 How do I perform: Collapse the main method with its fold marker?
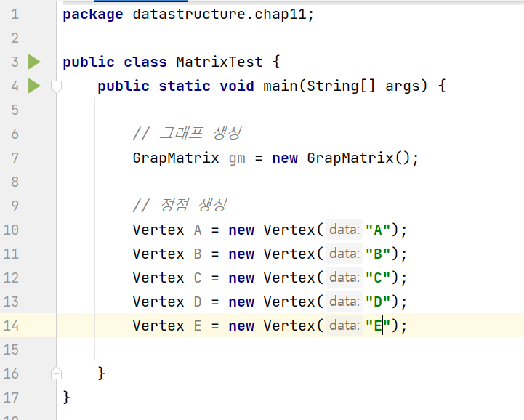point(56,86)
